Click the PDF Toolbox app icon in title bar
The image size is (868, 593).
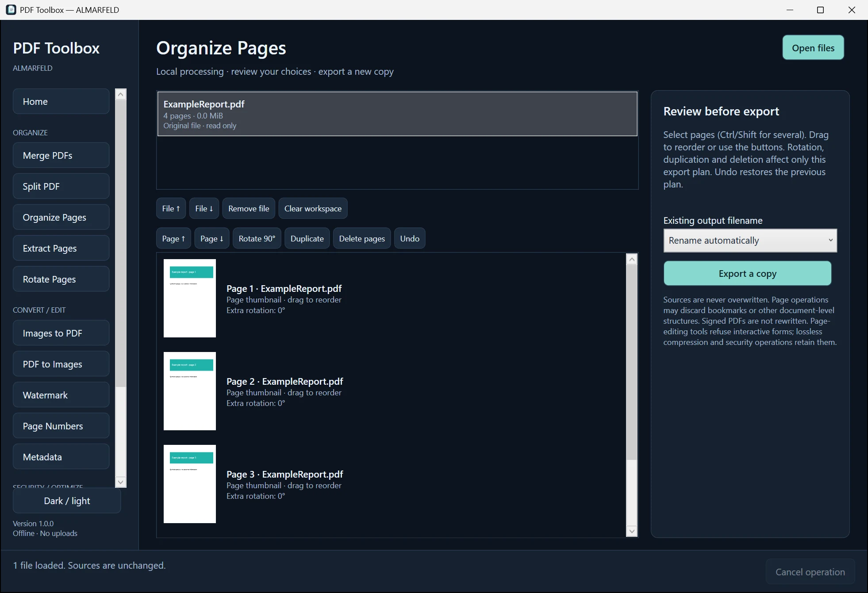(11, 10)
